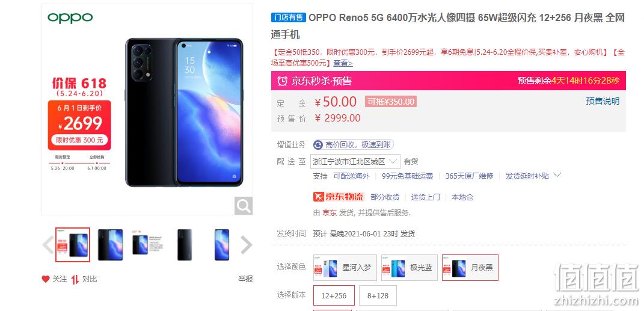Expand the delivery support options chevron
Viewport: 644px width, 311px height.
557,175
